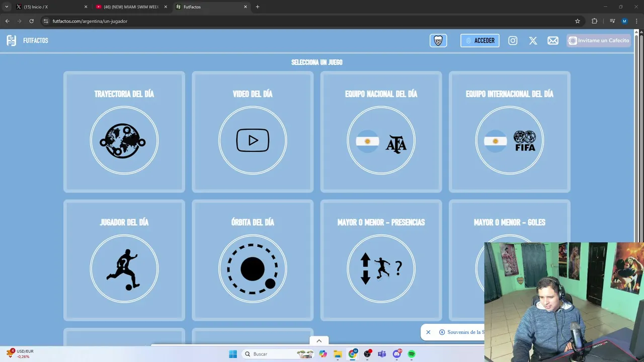Image resolution: width=644 pixels, height=362 pixels.
Task: Open the USD/EUR widget in taskbar
Action: point(20,354)
